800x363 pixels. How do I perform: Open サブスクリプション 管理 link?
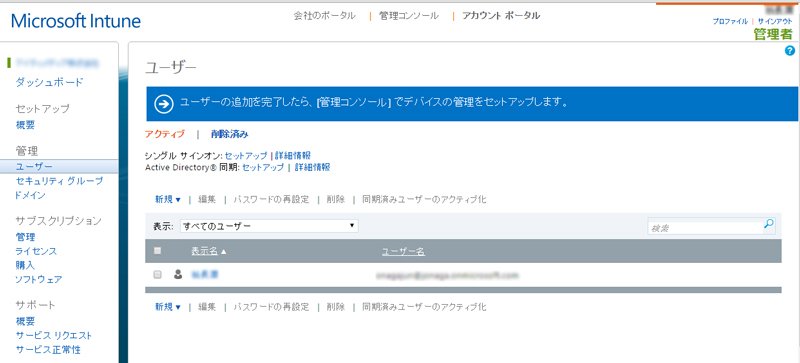25,237
